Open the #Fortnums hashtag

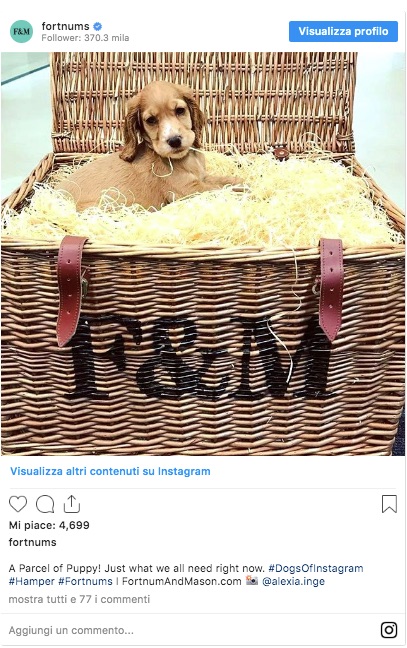pyautogui.click(x=85, y=581)
